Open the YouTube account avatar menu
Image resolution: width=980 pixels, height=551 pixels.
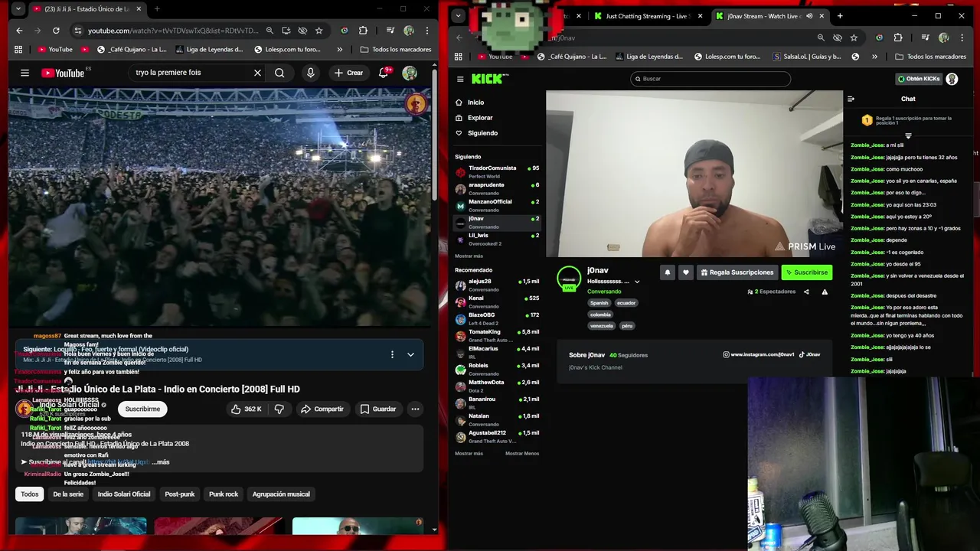[410, 73]
